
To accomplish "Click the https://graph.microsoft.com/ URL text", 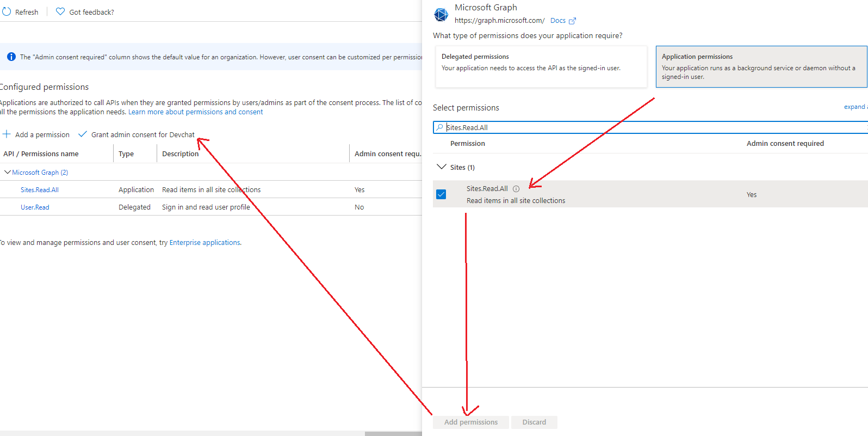I will [500, 21].
